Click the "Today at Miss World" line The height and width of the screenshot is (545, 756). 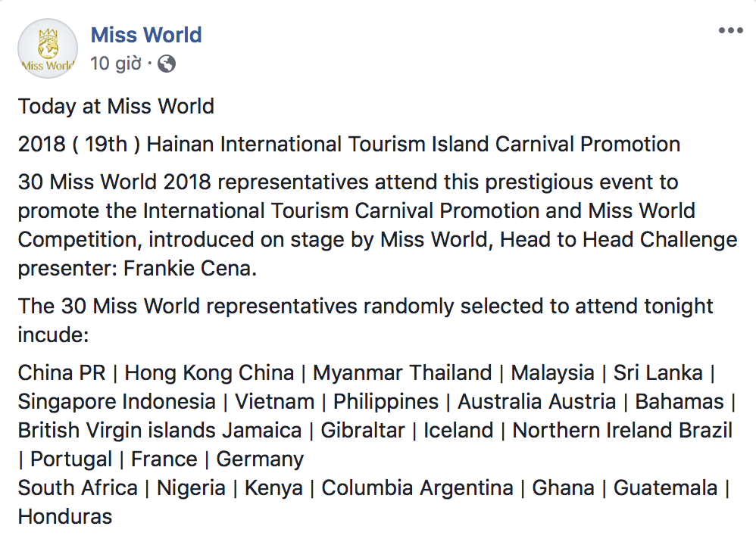point(116,106)
